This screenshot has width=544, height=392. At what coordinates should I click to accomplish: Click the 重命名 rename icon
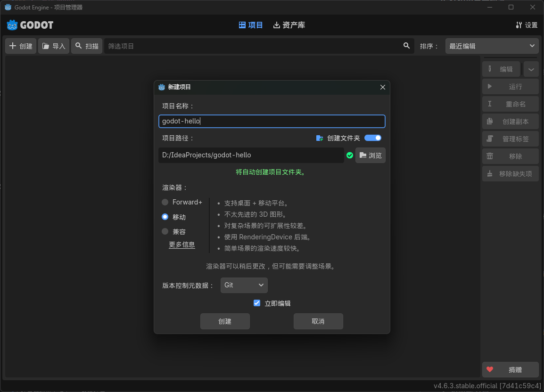pos(490,104)
